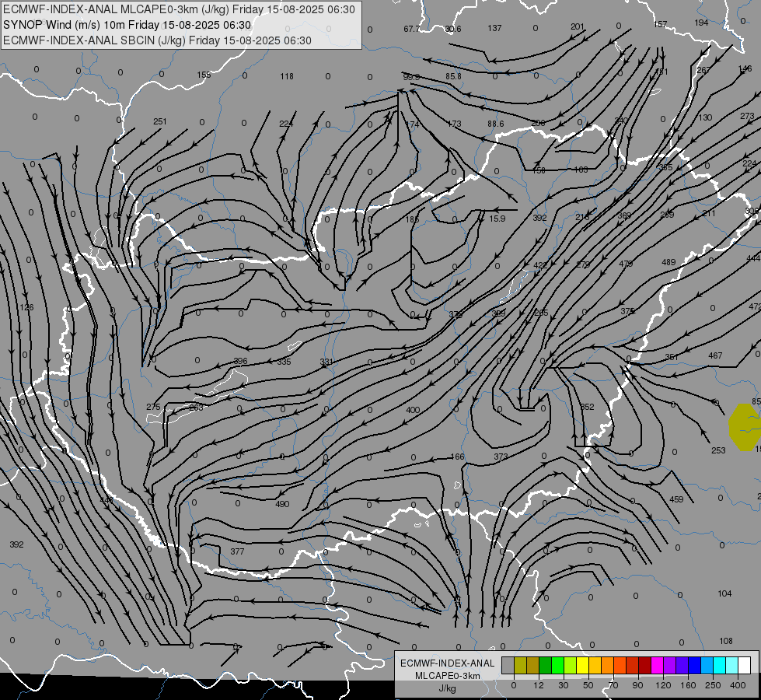This screenshot has height=700, width=761.
Task: Click the map value '490'
Action: click(282, 504)
